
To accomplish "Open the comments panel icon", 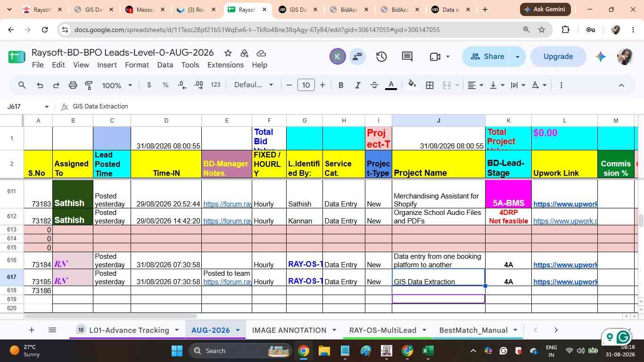I will click(407, 57).
